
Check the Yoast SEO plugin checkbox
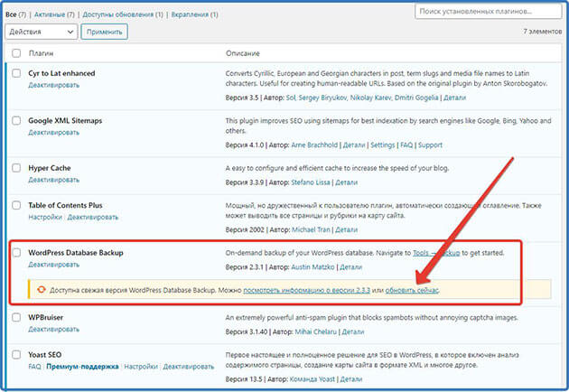16,355
